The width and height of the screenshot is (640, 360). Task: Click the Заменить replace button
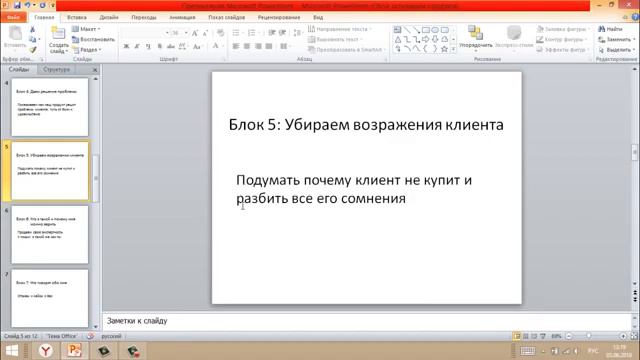(617, 39)
